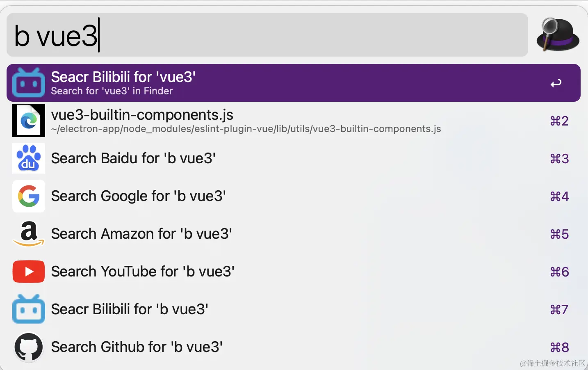Click the file path under vue3-builtin-components.js
The height and width of the screenshot is (370, 588).
pos(246,129)
